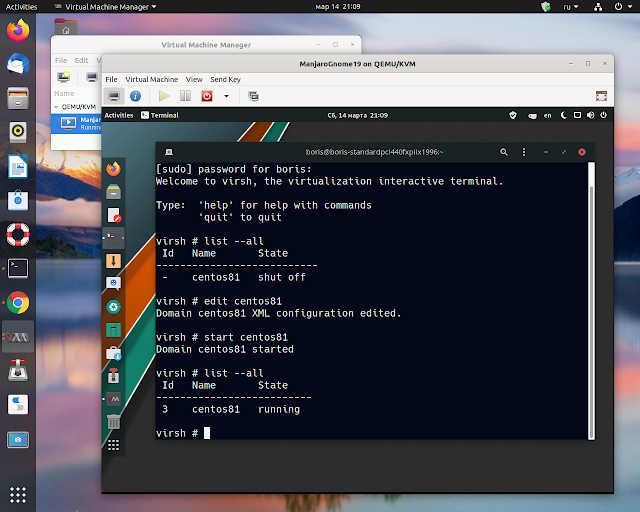
Task: Open the green circular app in guest dock
Action: (x=113, y=307)
